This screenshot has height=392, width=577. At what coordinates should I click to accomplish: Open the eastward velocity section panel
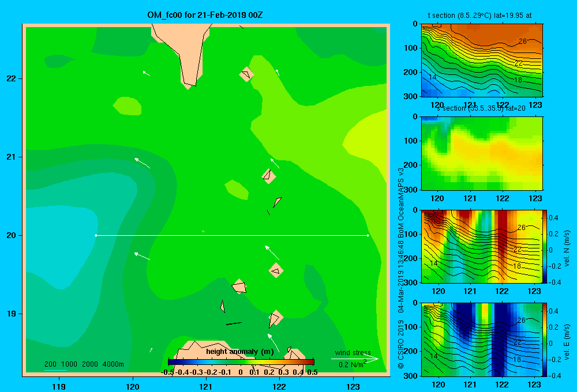482,340
